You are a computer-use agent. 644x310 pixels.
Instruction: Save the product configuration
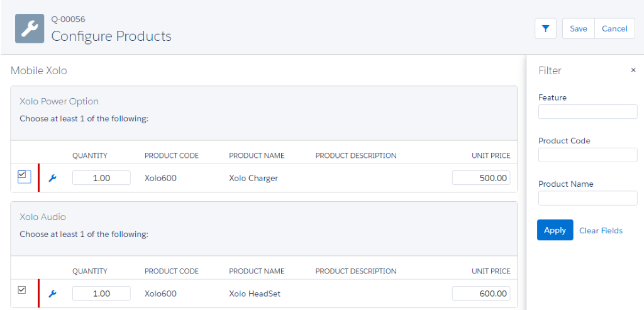click(x=579, y=29)
